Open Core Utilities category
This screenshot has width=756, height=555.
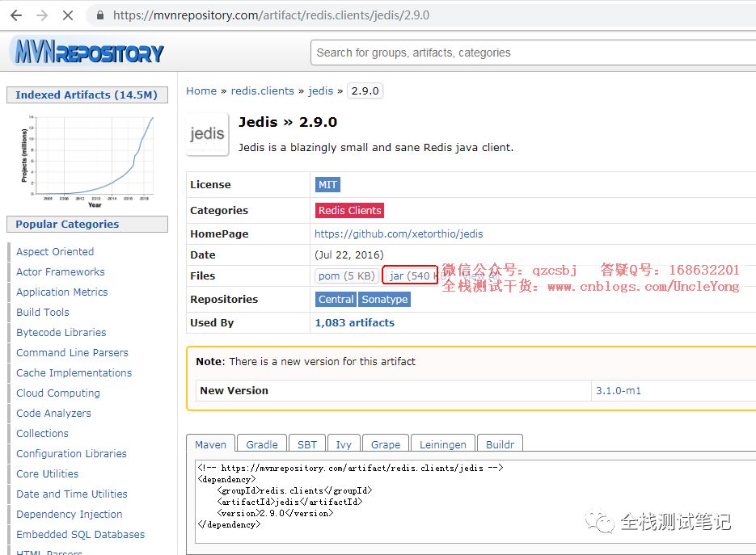point(47,474)
